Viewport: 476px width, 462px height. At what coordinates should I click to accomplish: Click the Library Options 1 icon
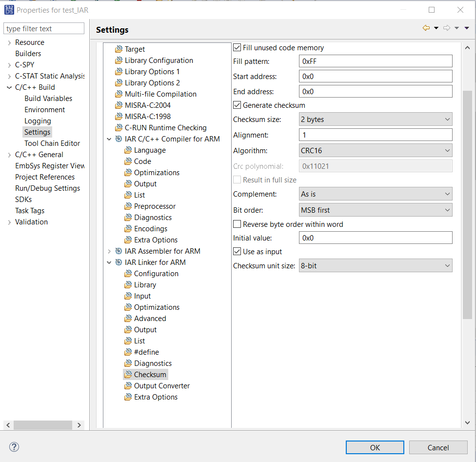coord(119,71)
